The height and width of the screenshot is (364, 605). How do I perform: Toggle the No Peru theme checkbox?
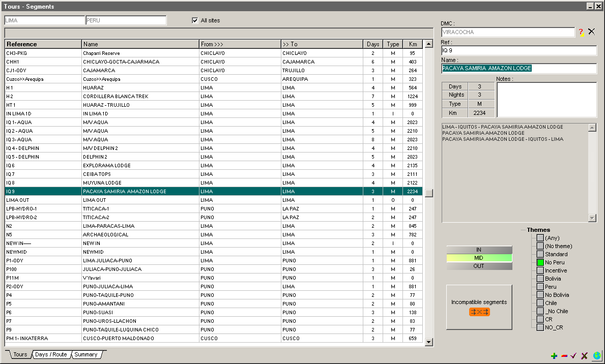click(x=540, y=262)
